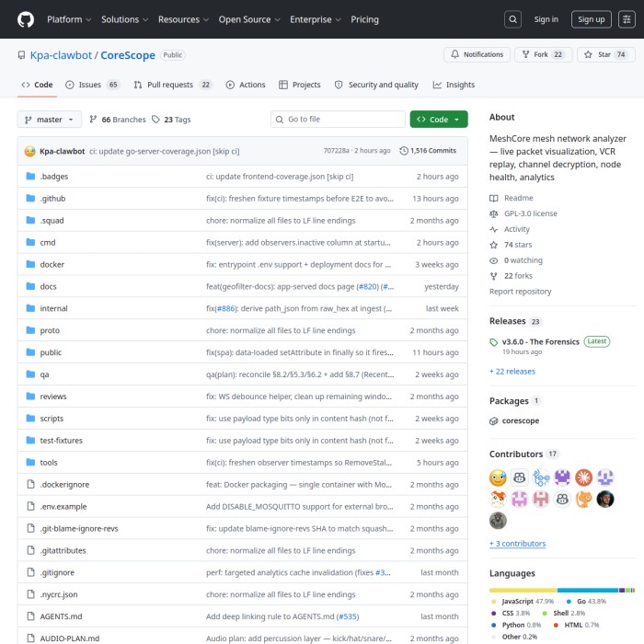Click the eye icon next to 0 watching
The image size is (644, 644).
tap(494, 260)
